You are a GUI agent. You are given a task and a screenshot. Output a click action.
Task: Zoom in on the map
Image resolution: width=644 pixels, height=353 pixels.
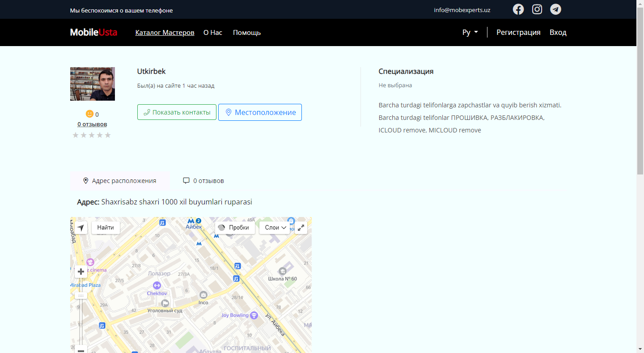[x=81, y=272]
